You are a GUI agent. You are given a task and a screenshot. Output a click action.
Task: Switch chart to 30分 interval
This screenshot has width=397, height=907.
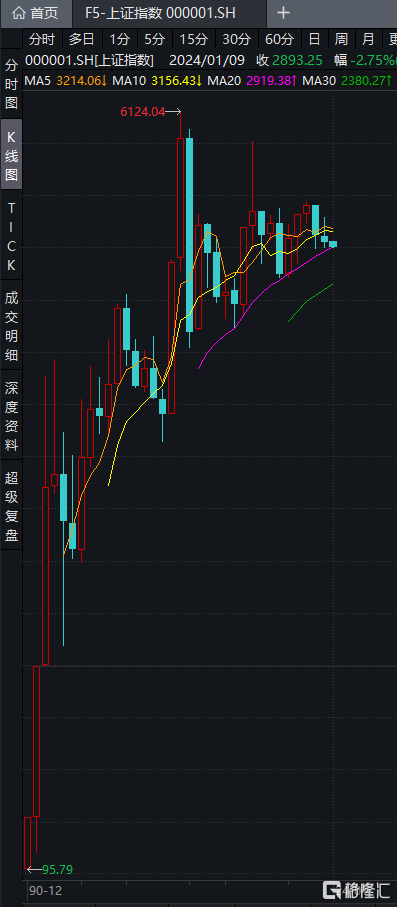click(237, 39)
